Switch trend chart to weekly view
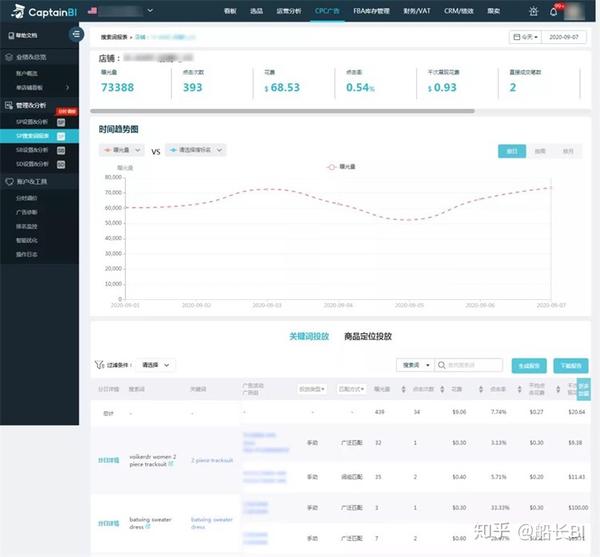This screenshot has height=557, width=600. pos(540,151)
